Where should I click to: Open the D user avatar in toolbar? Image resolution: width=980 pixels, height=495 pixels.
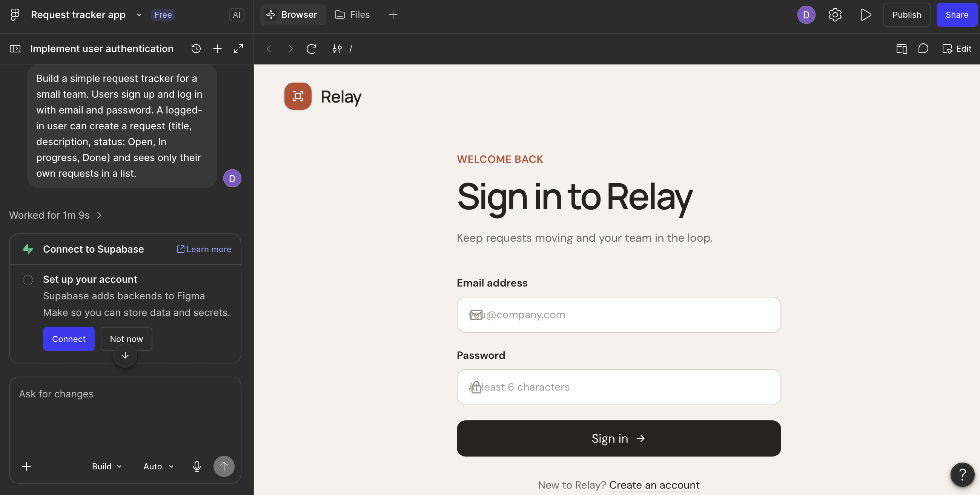pos(806,15)
